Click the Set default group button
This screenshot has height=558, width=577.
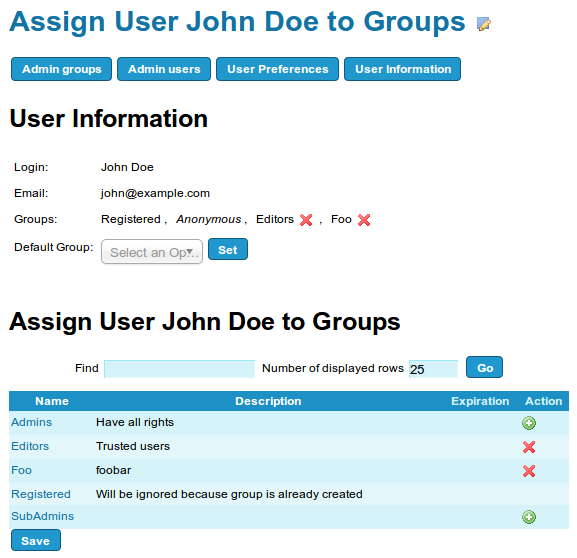pos(228,250)
